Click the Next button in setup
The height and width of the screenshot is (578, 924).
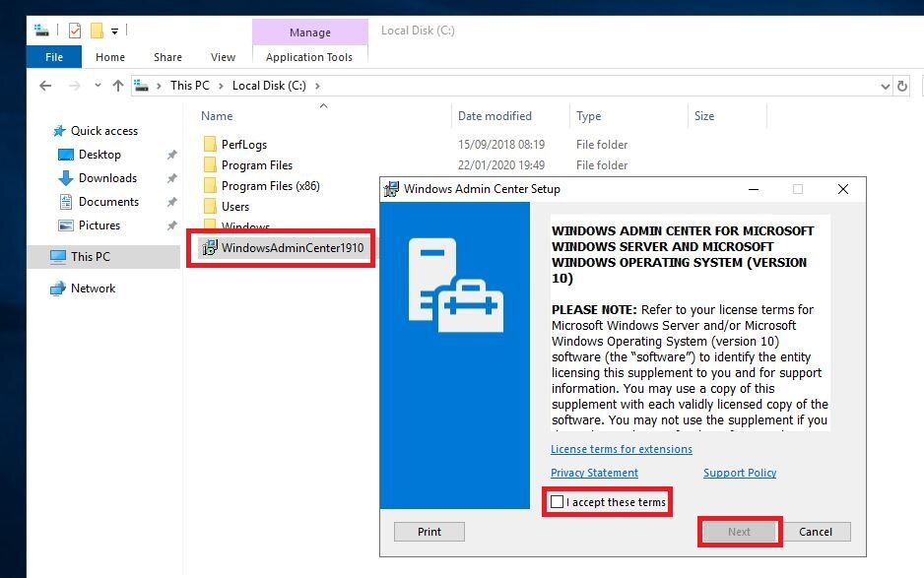[x=739, y=532]
